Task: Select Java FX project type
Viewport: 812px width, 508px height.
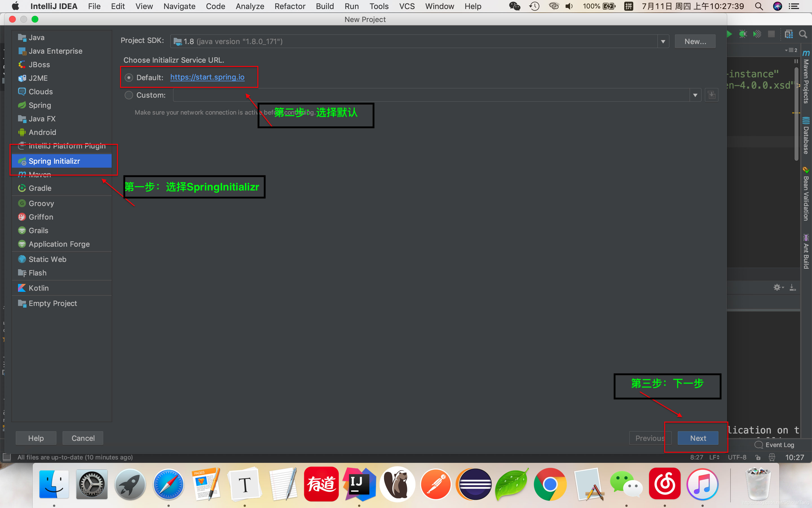Action: click(62, 119)
